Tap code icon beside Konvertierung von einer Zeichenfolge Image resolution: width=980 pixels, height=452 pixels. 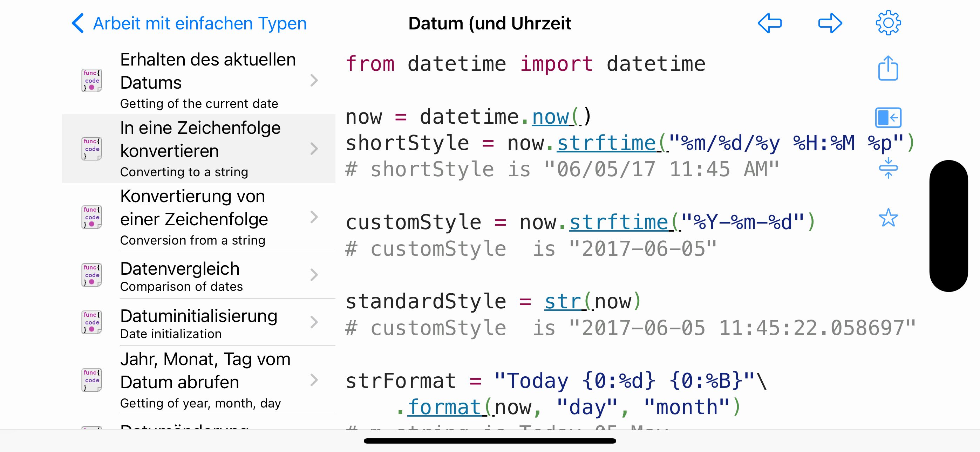coord(92,217)
